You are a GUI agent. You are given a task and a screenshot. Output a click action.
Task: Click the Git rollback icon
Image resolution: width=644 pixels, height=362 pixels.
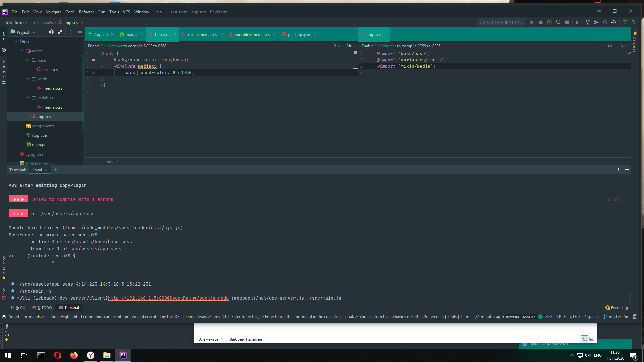point(614,22)
